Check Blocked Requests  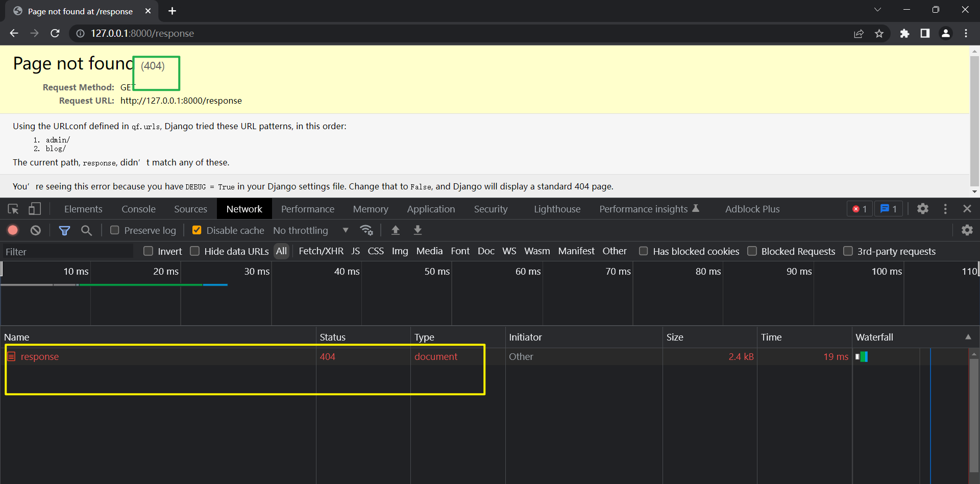pos(752,251)
